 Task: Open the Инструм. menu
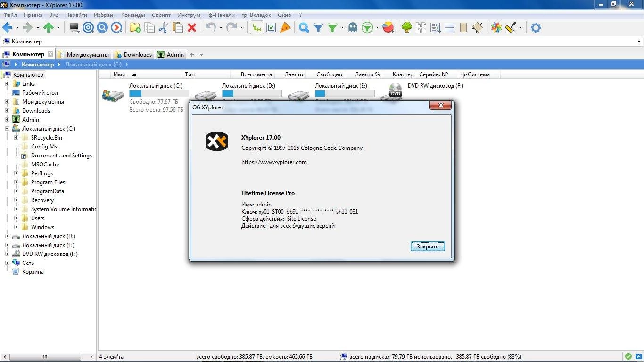click(190, 15)
